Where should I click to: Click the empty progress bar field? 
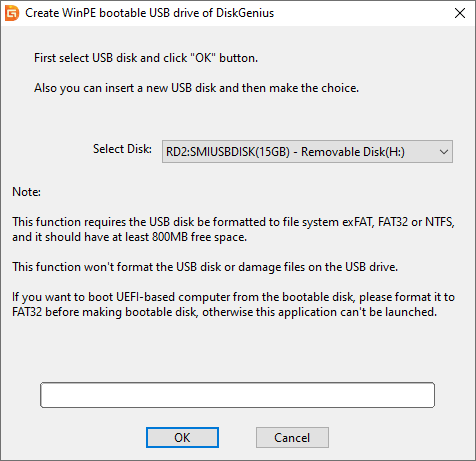coord(237,395)
